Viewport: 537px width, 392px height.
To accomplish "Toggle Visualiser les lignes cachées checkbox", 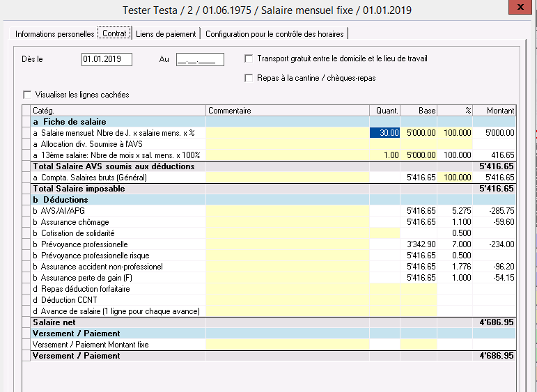I will [27, 95].
